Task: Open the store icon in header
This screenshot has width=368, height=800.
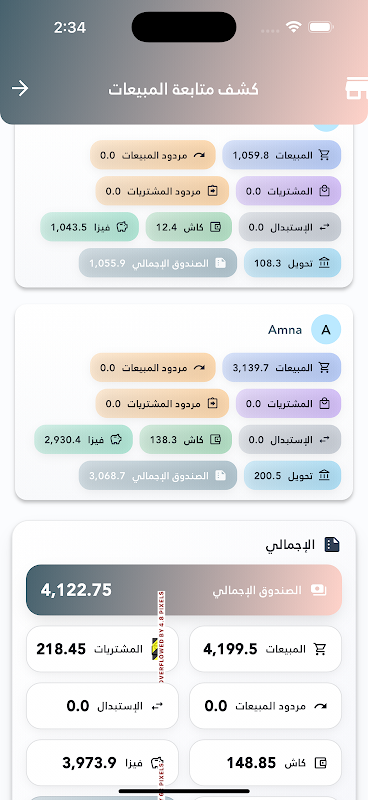Action: click(356, 88)
